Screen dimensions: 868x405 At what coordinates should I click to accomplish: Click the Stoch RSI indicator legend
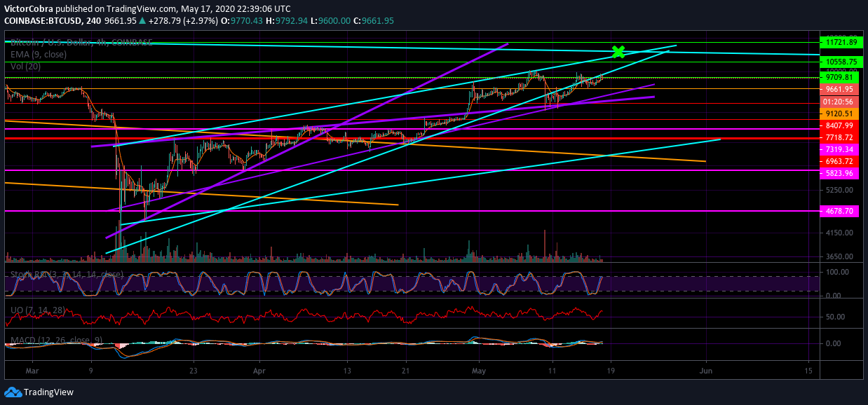(x=67, y=274)
